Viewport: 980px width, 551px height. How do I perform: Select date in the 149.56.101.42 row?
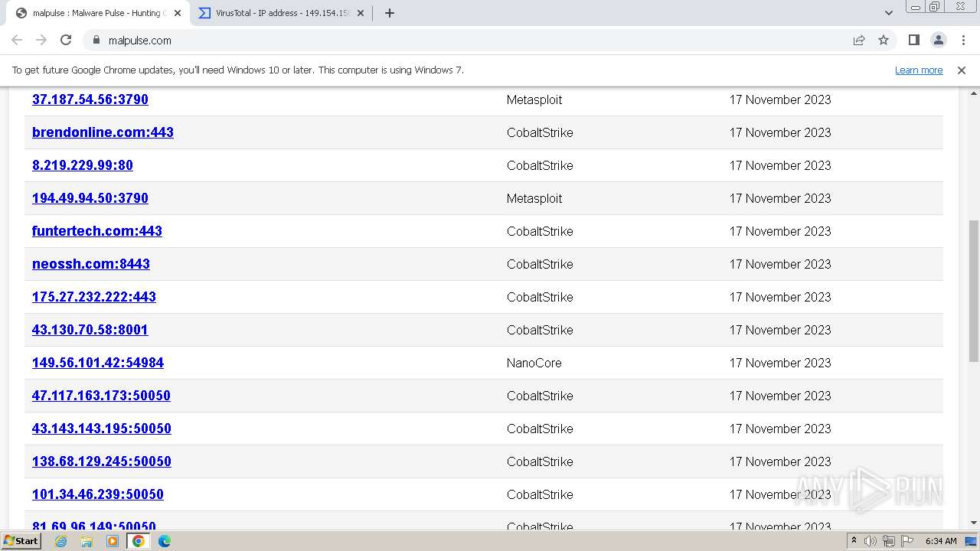(780, 363)
